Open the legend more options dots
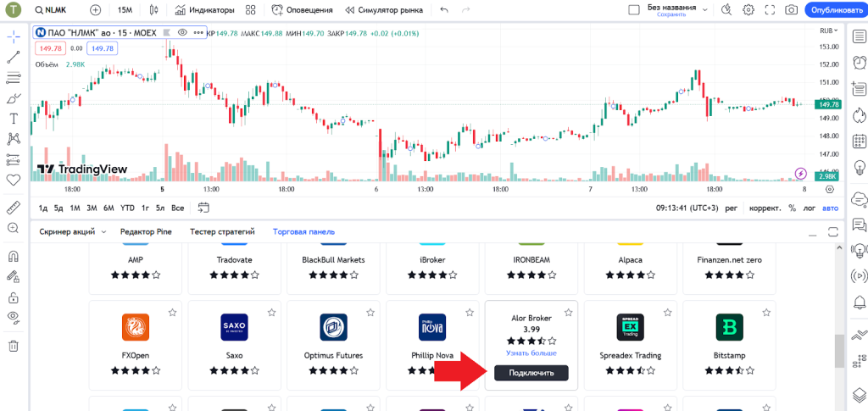 tap(198, 33)
